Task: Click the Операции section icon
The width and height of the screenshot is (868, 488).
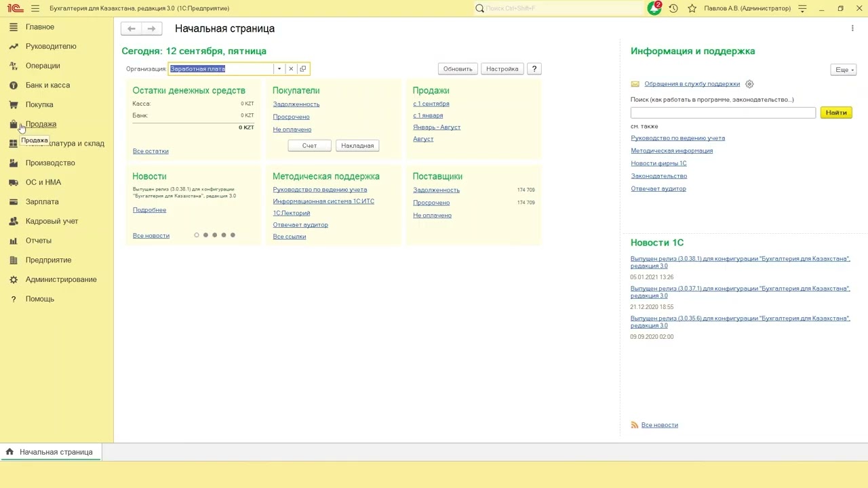Action: point(13,66)
